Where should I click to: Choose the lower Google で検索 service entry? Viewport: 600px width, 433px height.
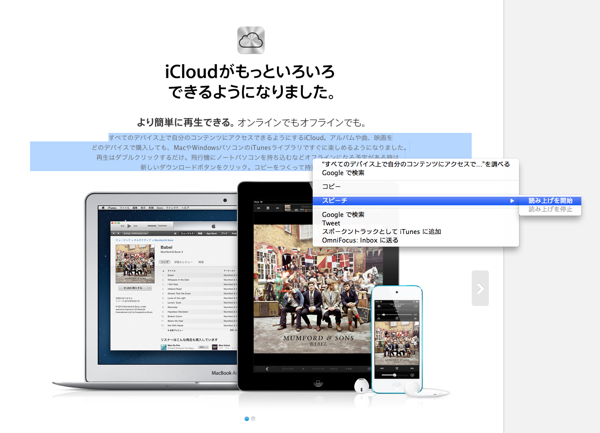[416, 215]
